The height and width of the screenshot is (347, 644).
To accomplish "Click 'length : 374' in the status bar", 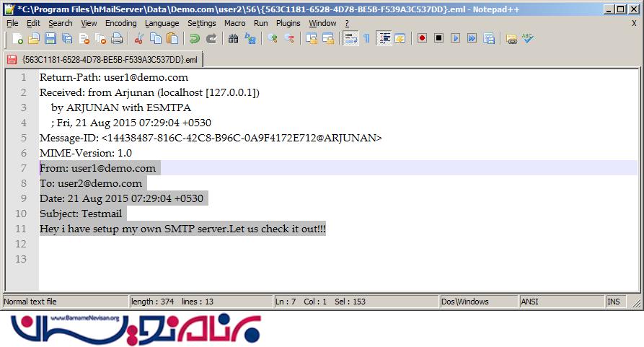I will (152, 302).
